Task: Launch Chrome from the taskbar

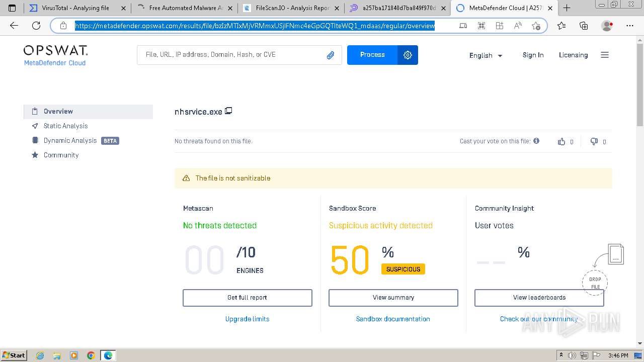Action: coord(91,355)
